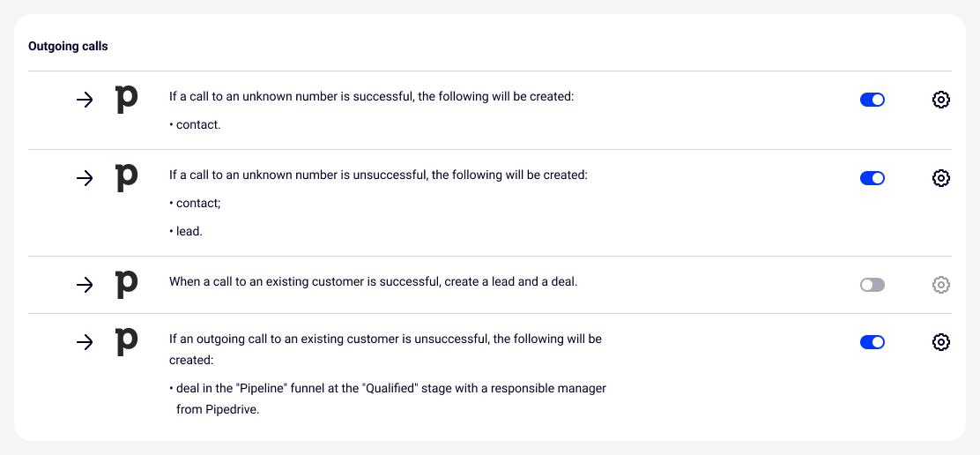This screenshot has width=980, height=455.
Task: Click Pipedrive logo beside 'create a lead and a deal'
Action: [x=127, y=285]
